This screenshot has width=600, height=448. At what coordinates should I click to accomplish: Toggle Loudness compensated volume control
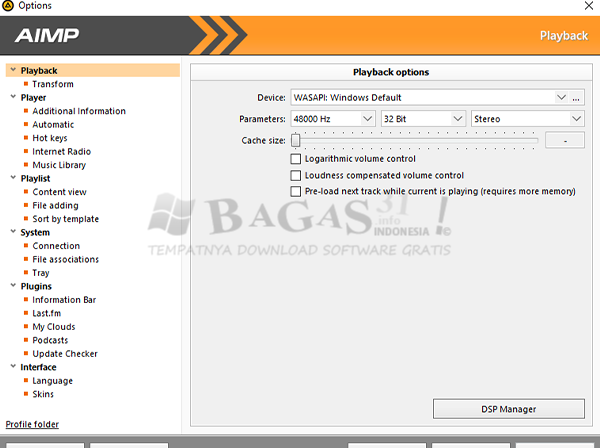point(295,176)
